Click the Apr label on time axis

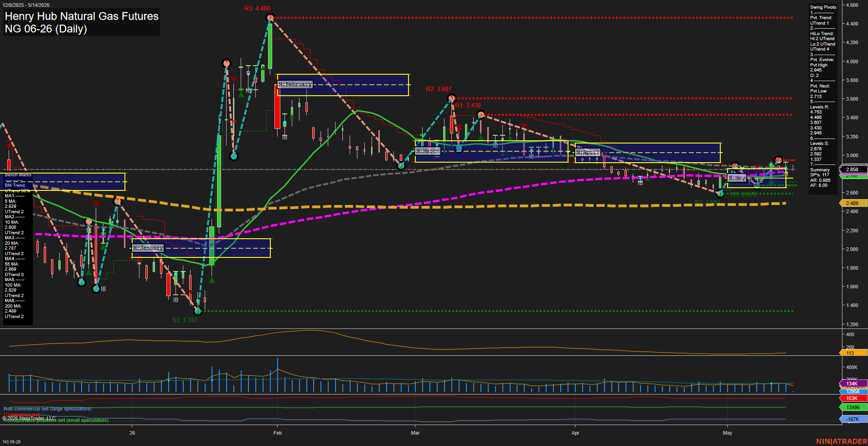click(575, 433)
